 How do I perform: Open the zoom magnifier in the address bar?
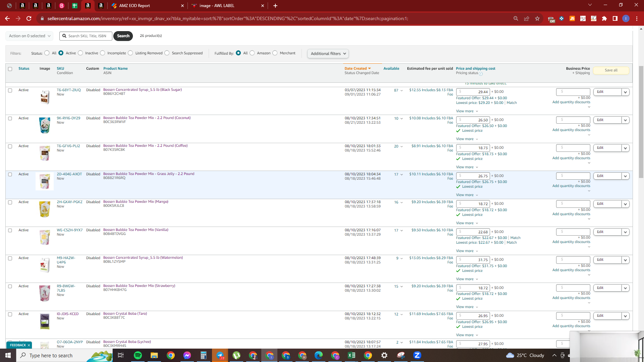pos(516,18)
